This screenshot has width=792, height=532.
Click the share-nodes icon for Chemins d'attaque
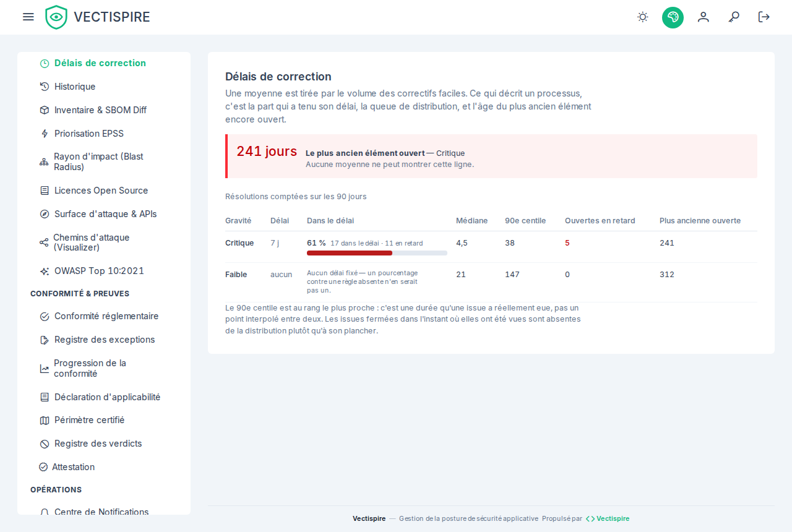[x=44, y=242]
